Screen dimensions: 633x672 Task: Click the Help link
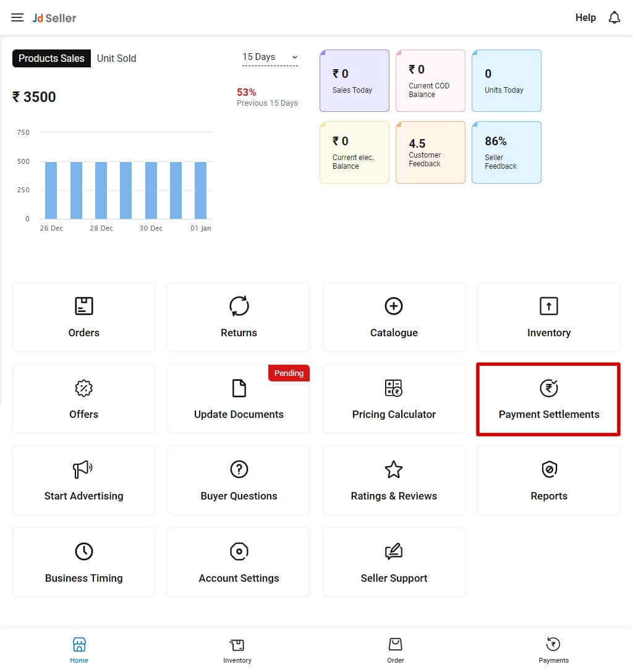pyautogui.click(x=585, y=17)
